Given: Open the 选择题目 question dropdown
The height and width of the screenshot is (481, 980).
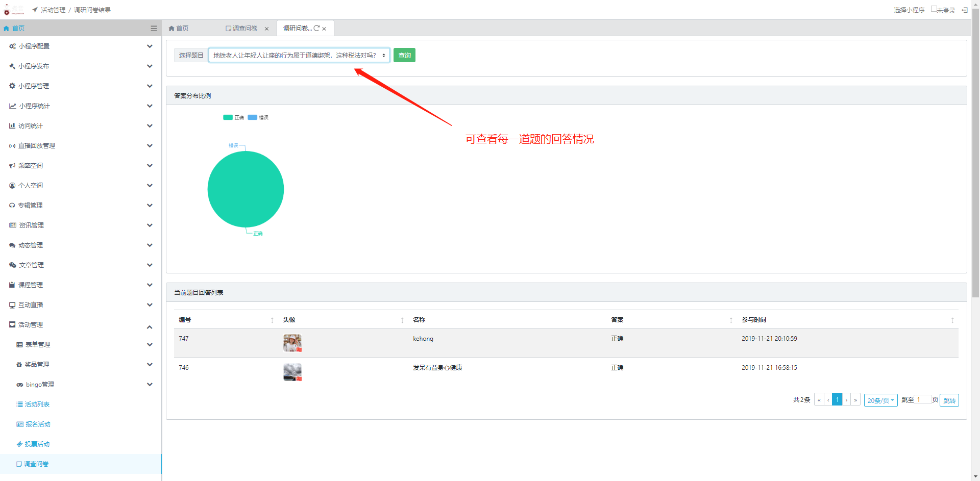Looking at the screenshot, I should pyautogui.click(x=299, y=56).
